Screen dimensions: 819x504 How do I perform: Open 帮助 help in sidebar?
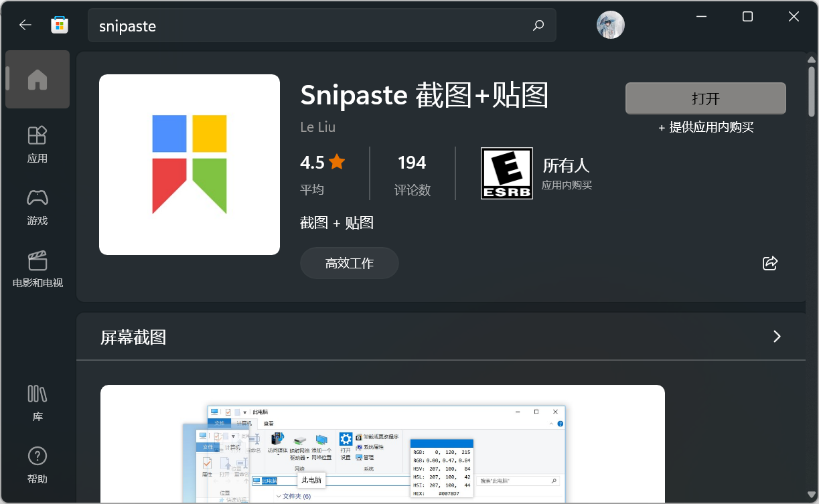tap(38, 465)
